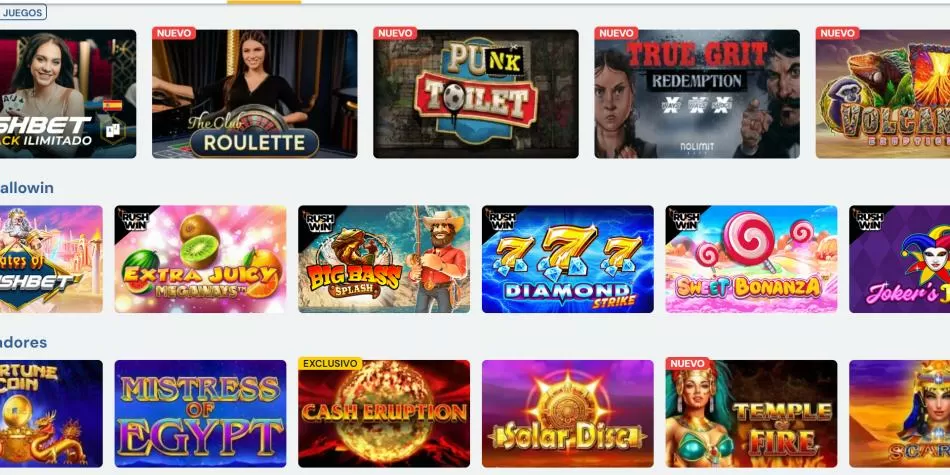Open Mistress of Egypt slot
The image size is (950, 475).
[x=200, y=414]
